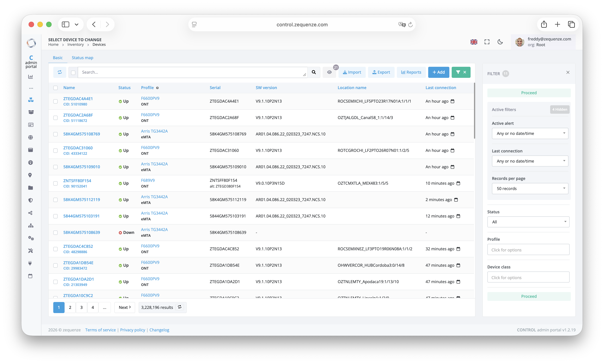Image resolution: width=604 pixels, height=364 pixels.
Task: Open language selector UK flag
Action: 474,42
